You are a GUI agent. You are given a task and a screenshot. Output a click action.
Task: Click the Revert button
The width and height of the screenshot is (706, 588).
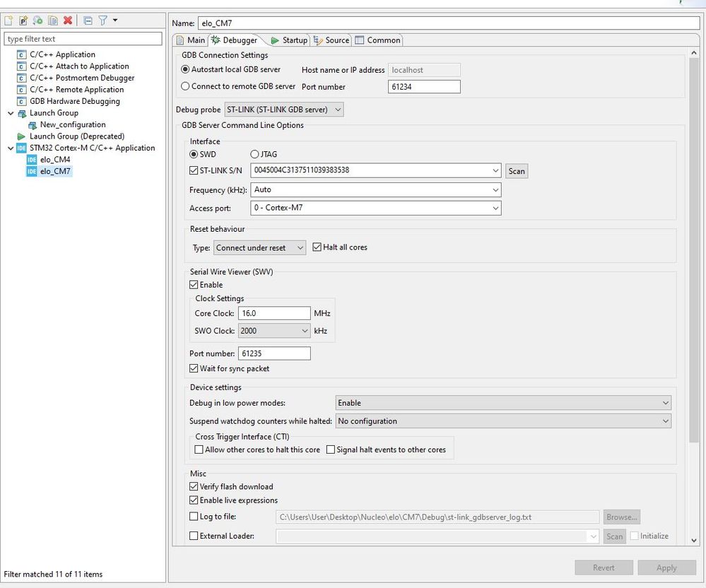[604, 568]
